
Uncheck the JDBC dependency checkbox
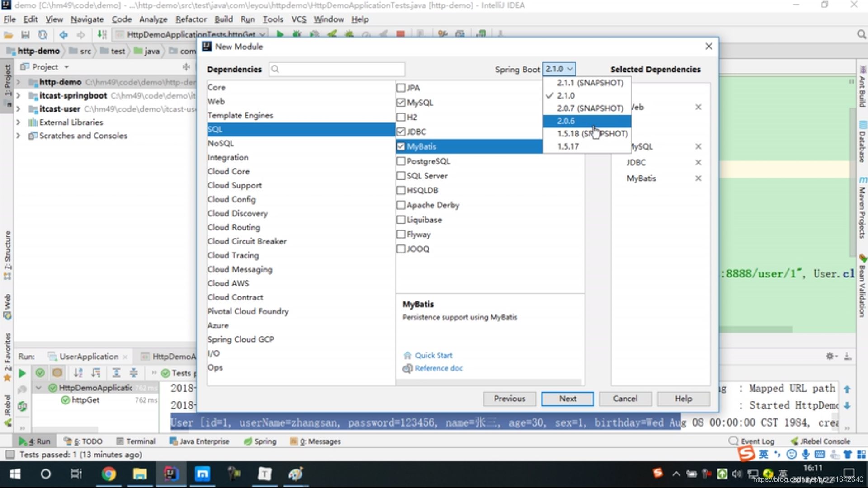tap(401, 131)
